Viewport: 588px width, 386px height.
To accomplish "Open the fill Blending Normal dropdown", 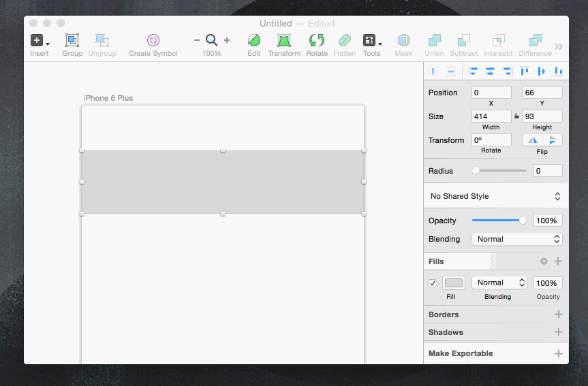I will 499,283.
